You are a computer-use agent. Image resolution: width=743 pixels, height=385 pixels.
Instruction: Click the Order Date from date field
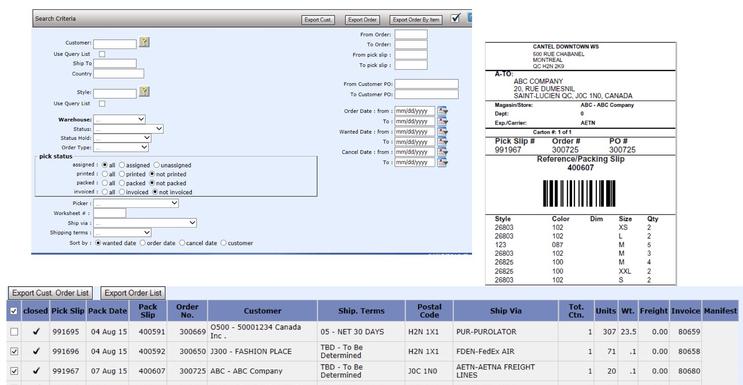(415, 111)
